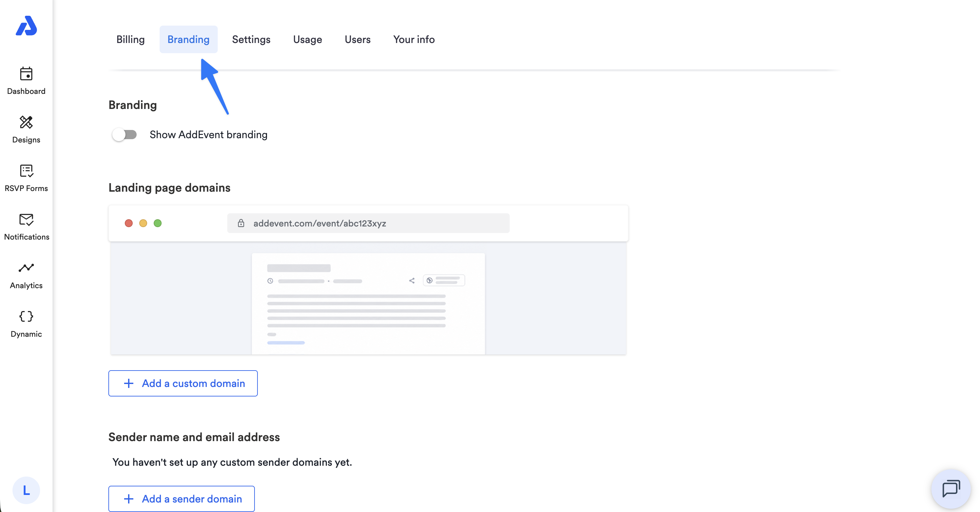Screen dimensions: 980x512
Task: Toggle Show AddEvent branding switch
Action: (x=124, y=135)
